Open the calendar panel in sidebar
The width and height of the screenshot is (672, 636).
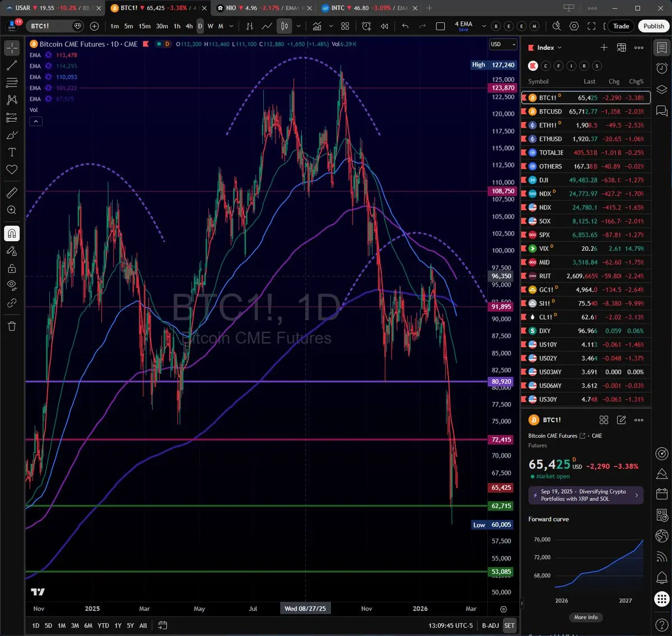pos(661,494)
